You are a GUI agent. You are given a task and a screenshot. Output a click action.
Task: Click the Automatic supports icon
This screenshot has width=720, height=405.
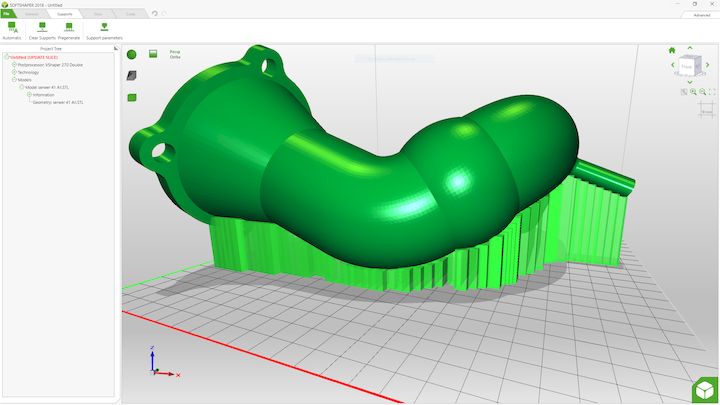pyautogui.click(x=11, y=27)
